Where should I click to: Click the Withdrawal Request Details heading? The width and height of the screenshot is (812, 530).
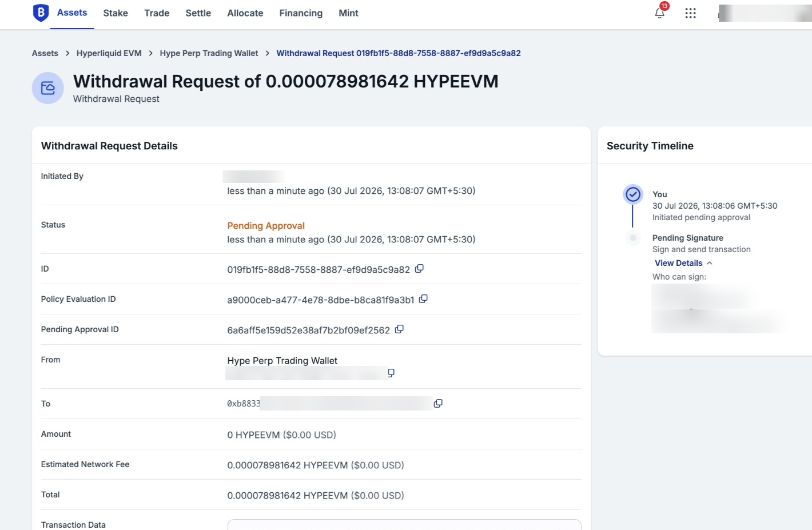coord(109,146)
